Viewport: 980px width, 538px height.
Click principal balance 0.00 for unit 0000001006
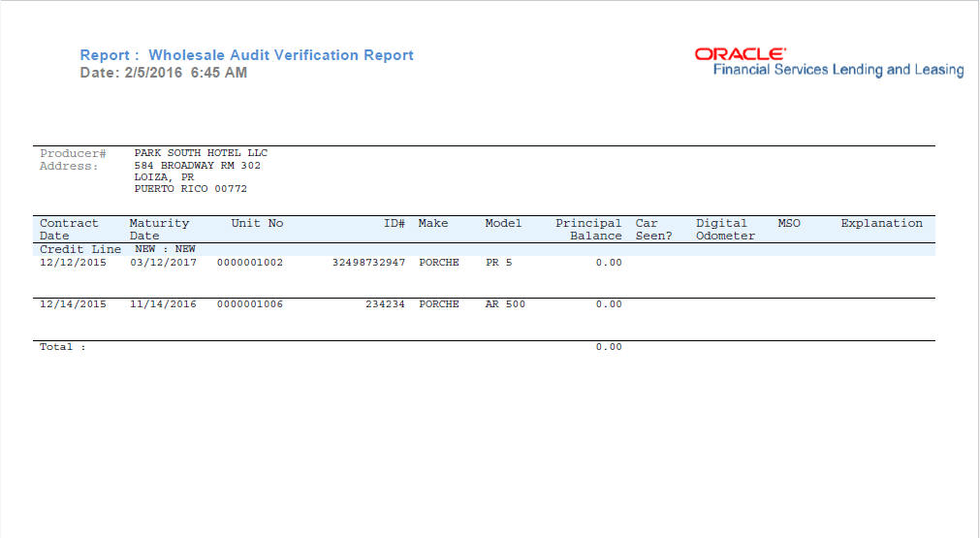point(609,304)
